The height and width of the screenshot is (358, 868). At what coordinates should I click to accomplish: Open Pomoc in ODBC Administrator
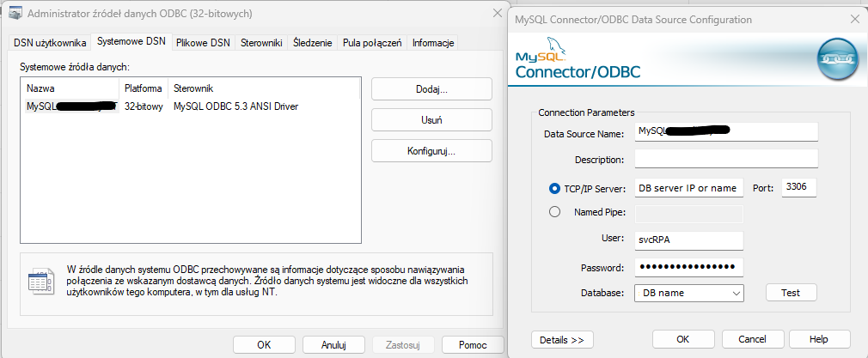[473, 345]
